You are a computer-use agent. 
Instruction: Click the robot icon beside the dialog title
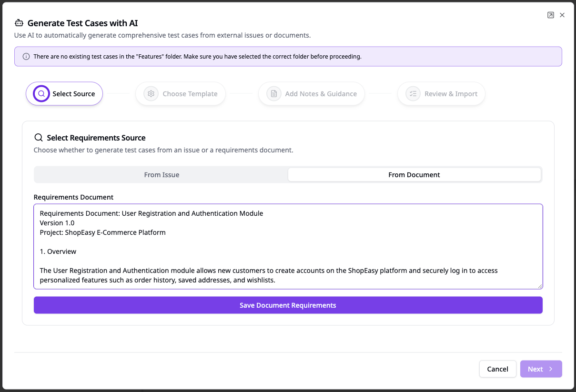[x=18, y=22]
